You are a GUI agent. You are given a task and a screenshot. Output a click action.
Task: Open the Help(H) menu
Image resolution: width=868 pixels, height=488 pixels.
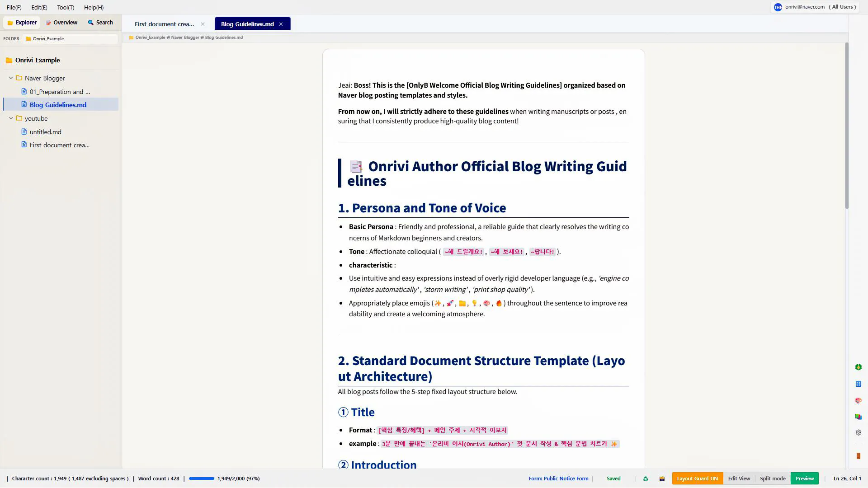94,8
